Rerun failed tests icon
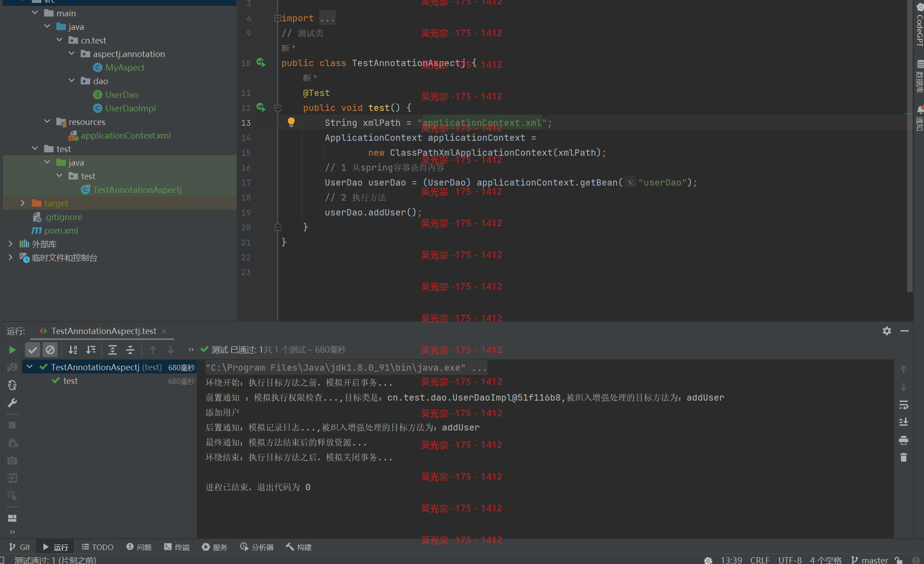Viewport: 924px width, 564px height. pos(12,367)
